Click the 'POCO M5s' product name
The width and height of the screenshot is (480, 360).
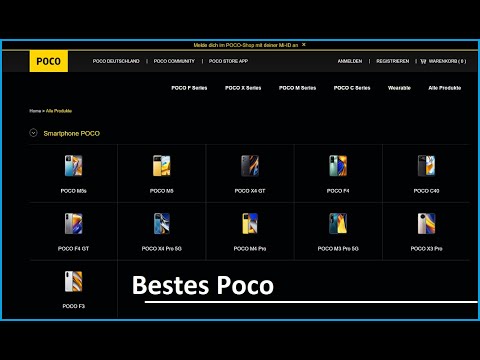click(73, 191)
